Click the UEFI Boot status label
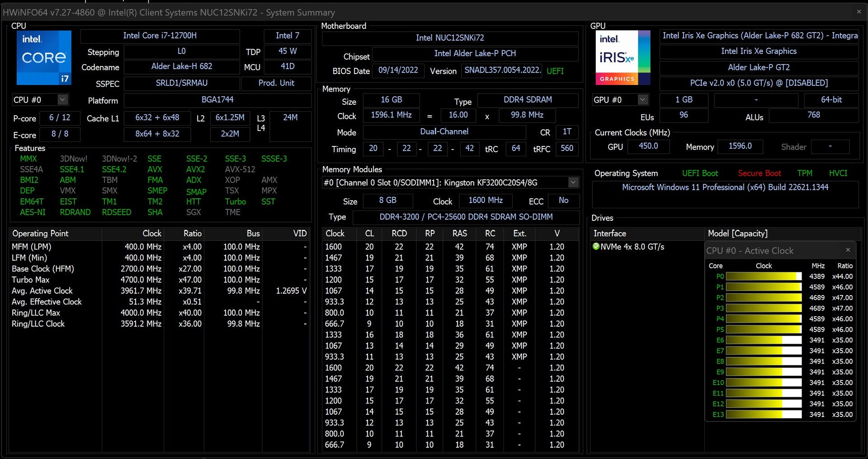Viewport: 868px width, 459px height. pyautogui.click(x=700, y=173)
